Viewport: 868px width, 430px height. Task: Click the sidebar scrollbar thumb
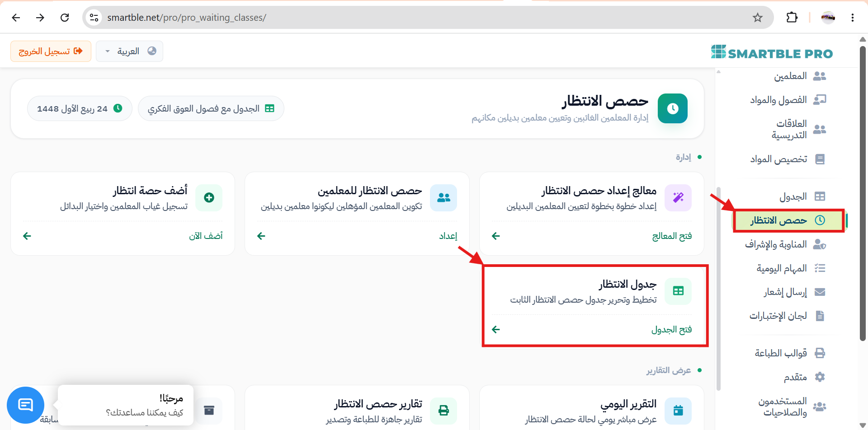point(719,288)
